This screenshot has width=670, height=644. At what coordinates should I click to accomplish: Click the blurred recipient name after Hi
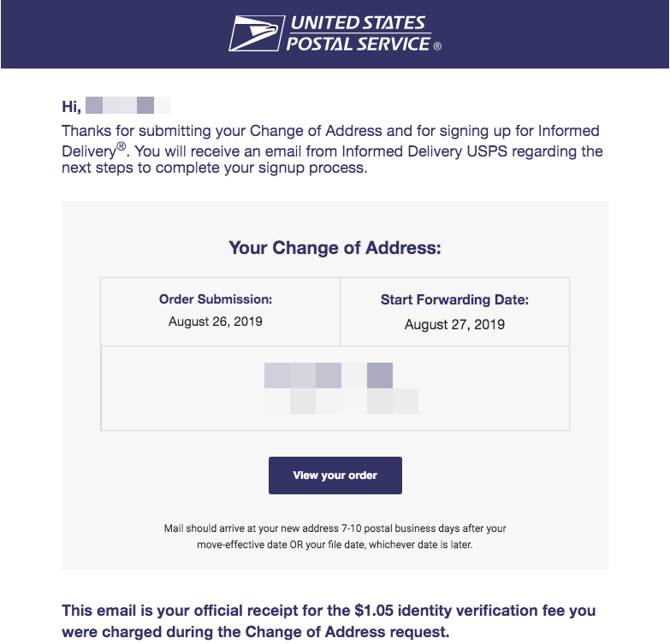click(128, 106)
